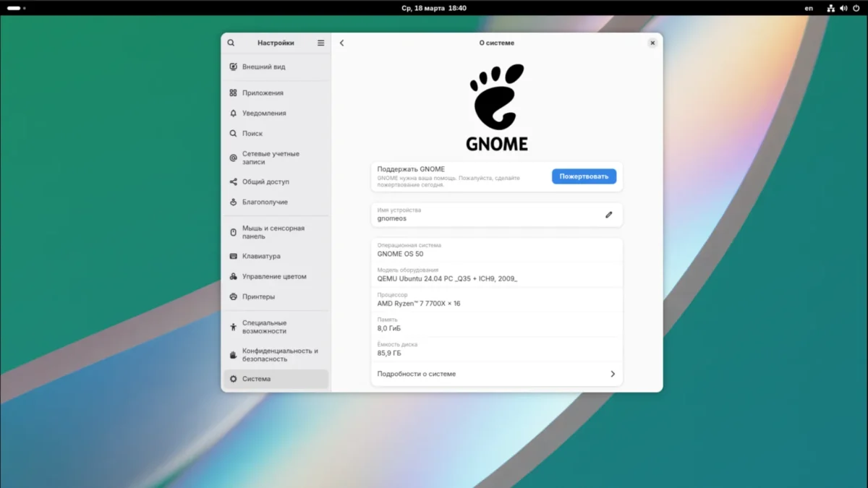Viewport: 868px width, 488px height.
Task: Select Внешний вид in sidebar
Action: pyautogui.click(x=276, y=67)
